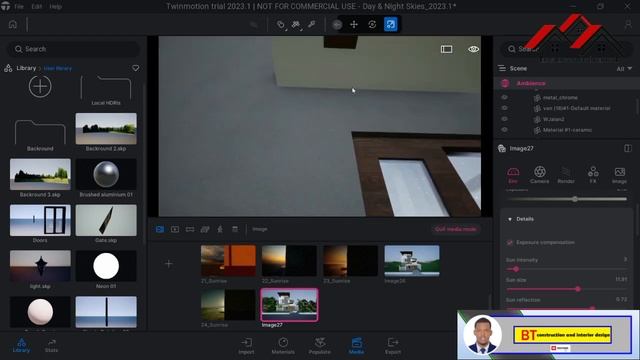Toggle visibility of the third scene item

[504, 119]
